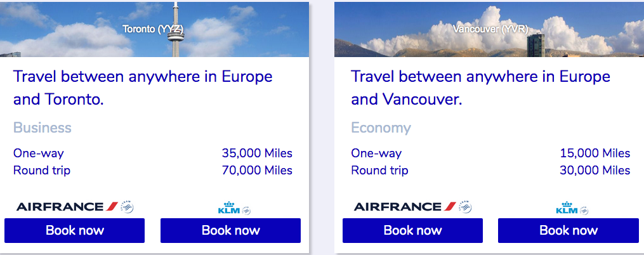
Task: Book the Air France flight to Toronto
Action: (x=74, y=230)
